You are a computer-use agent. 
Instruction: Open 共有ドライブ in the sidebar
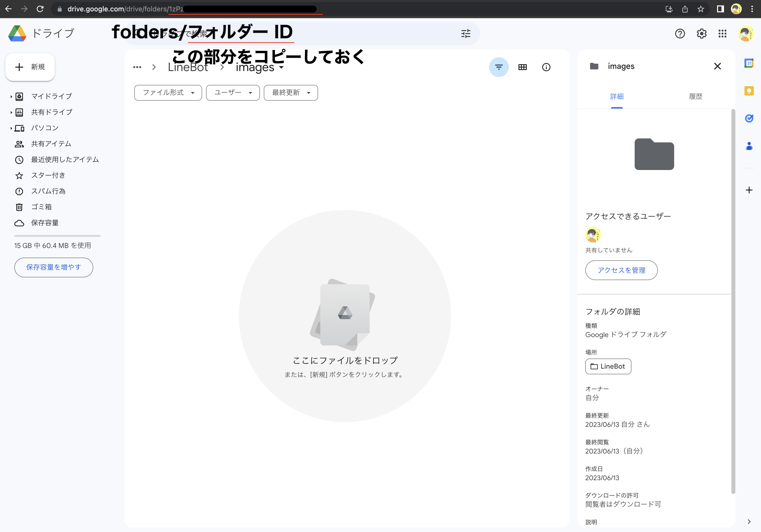point(52,112)
